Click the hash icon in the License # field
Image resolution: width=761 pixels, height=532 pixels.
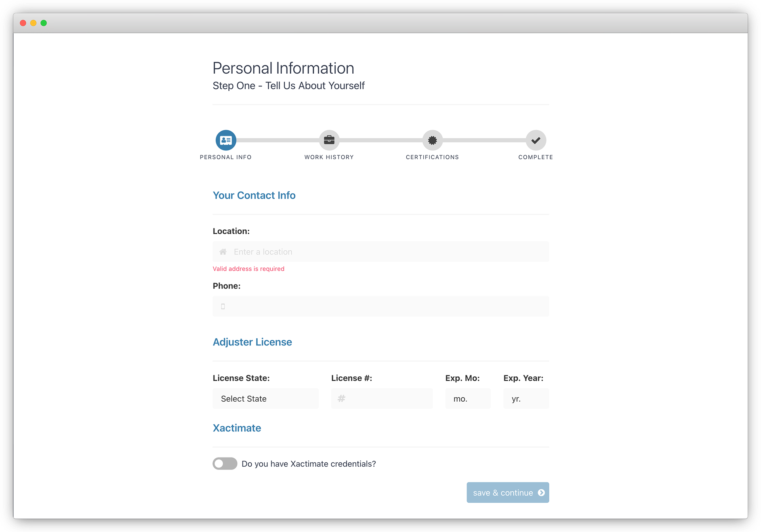[341, 399]
